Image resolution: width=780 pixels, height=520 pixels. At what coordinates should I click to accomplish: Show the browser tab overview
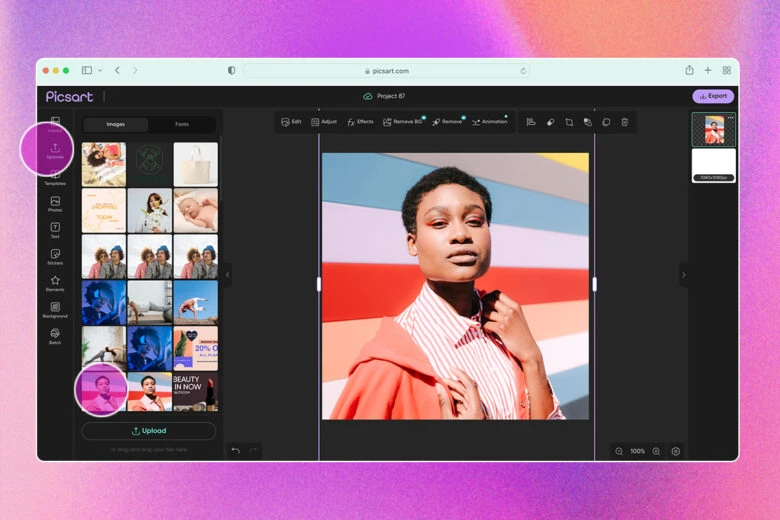tap(727, 71)
